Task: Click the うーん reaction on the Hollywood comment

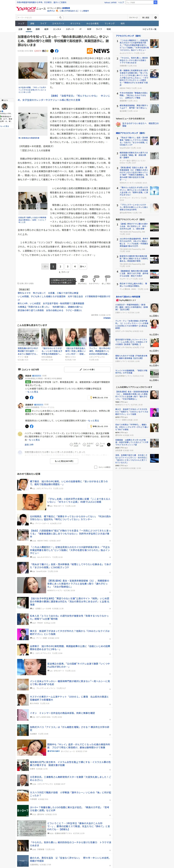Action: (97, 444)
